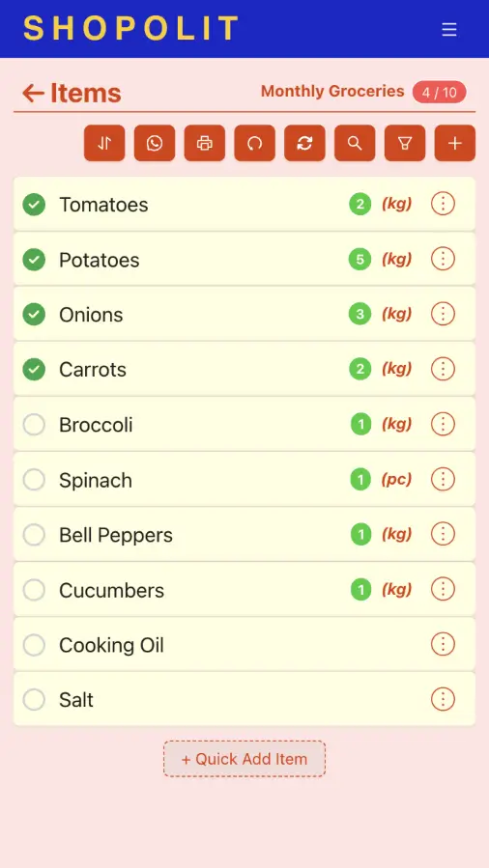Image resolution: width=489 pixels, height=868 pixels.
Task: Click the plus add item icon
Action: [454, 143]
